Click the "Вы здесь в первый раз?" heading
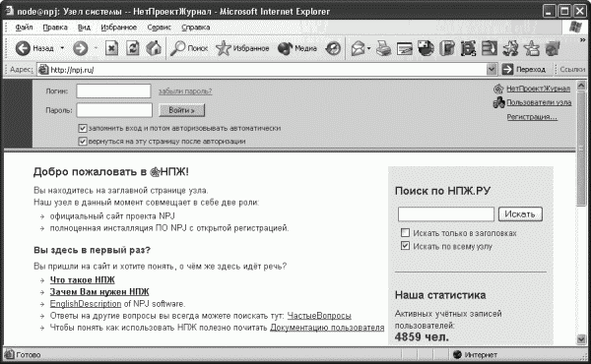This screenshot has height=364, width=591. pyautogui.click(x=92, y=250)
